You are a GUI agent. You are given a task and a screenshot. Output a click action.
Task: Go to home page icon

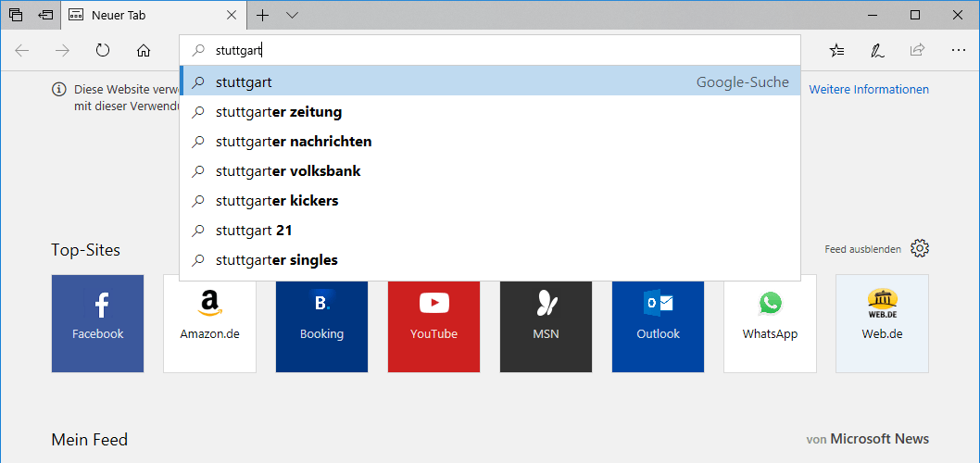(144, 51)
